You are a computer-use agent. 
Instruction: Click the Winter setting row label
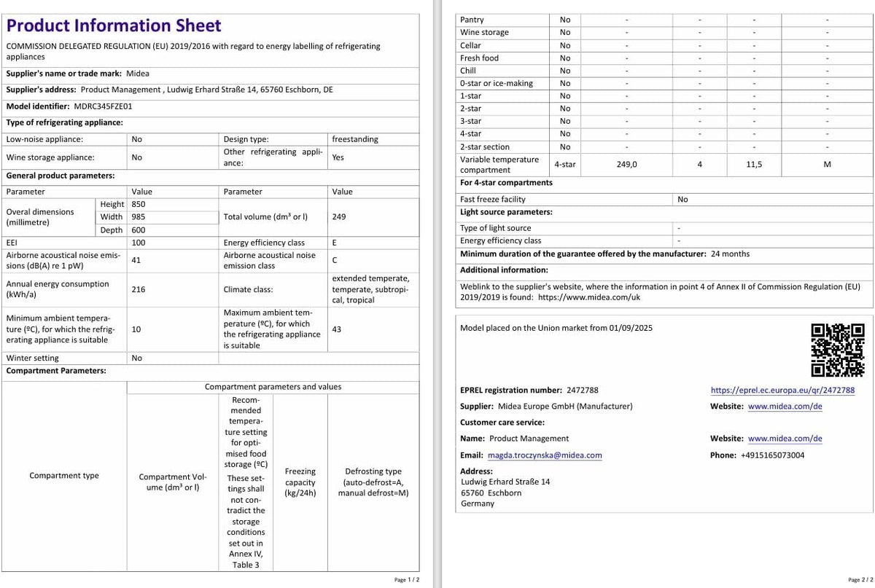pos(32,358)
